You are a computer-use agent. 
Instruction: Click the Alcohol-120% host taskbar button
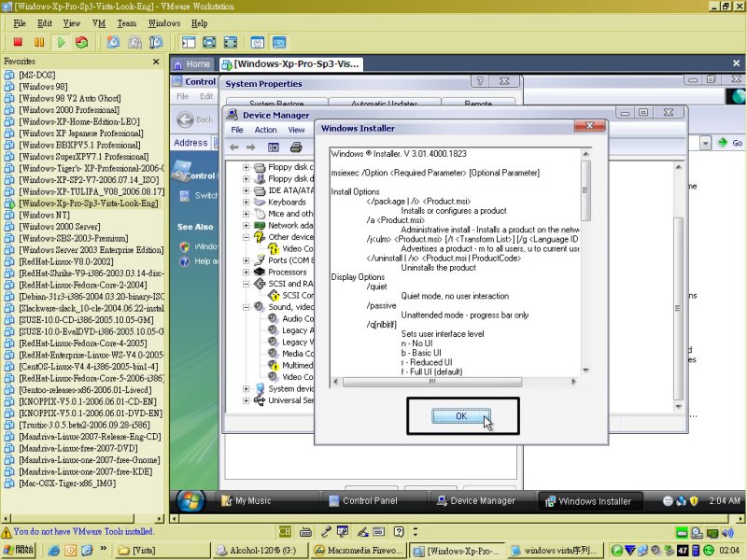click(261, 551)
